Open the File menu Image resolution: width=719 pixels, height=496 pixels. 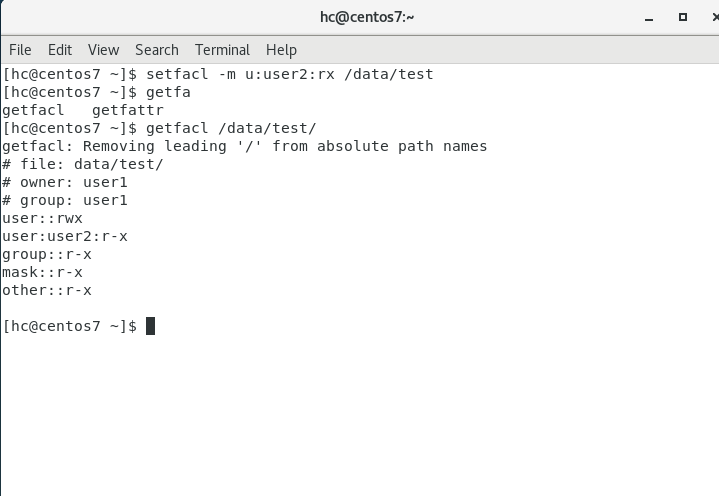pos(20,50)
